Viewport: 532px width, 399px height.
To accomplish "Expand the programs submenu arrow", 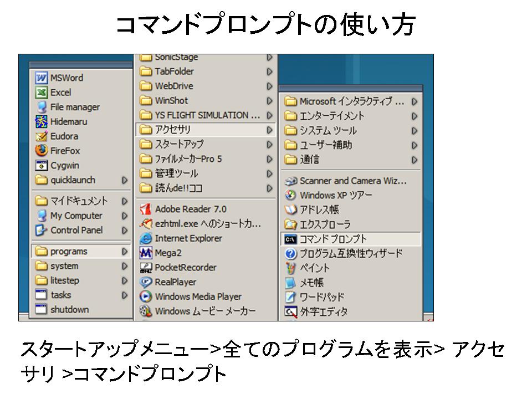I will [125, 252].
